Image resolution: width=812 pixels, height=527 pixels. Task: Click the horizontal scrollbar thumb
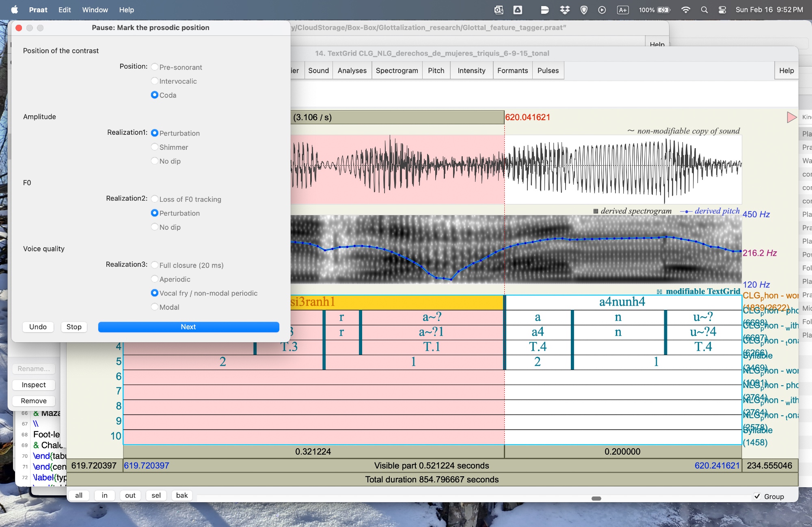[x=596, y=498]
